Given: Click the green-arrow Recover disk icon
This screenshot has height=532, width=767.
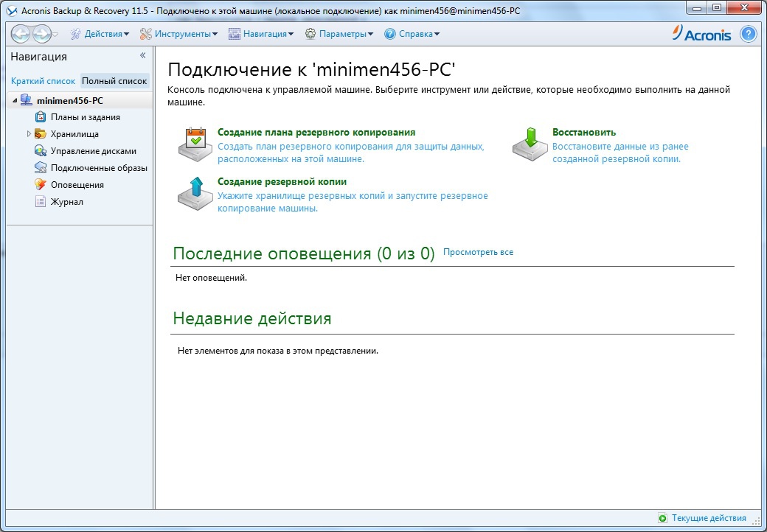Looking at the screenshot, I should coord(530,143).
